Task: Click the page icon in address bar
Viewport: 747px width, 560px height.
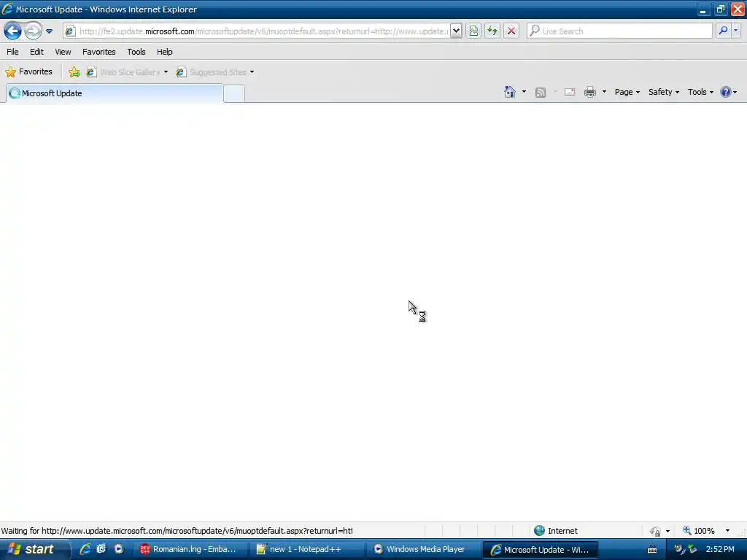Action: click(x=70, y=31)
